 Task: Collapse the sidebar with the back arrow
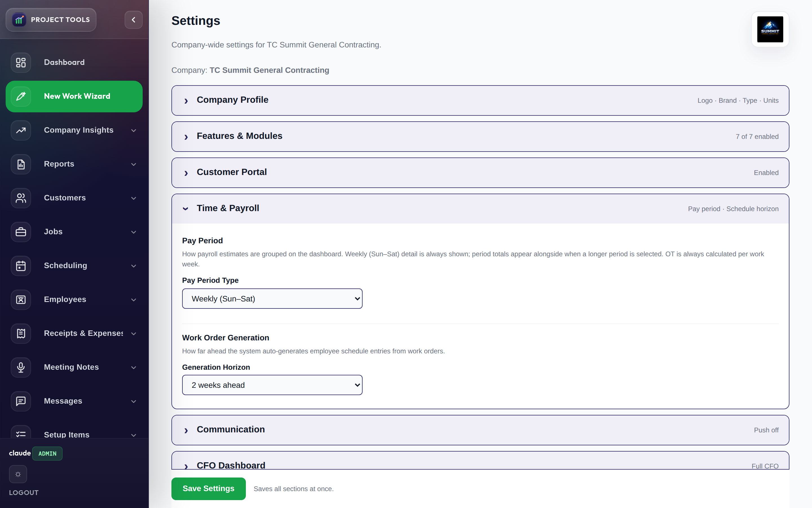pyautogui.click(x=134, y=20)
